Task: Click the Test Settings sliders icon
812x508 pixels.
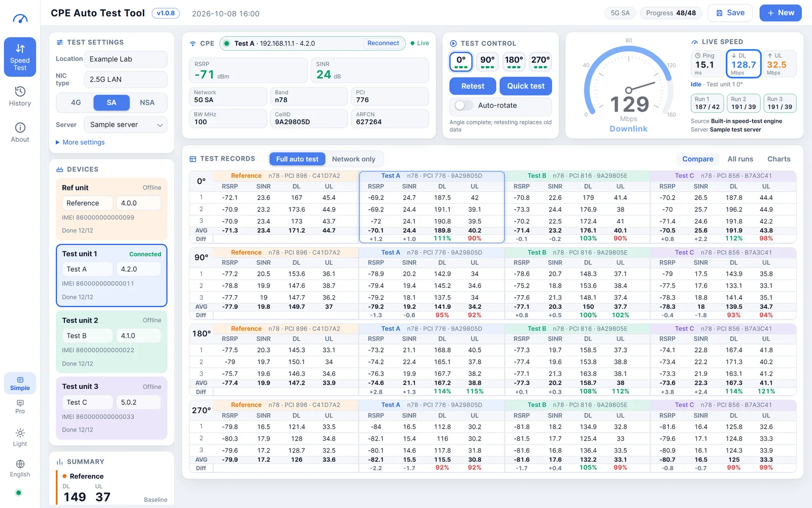Action: point(60,42)
